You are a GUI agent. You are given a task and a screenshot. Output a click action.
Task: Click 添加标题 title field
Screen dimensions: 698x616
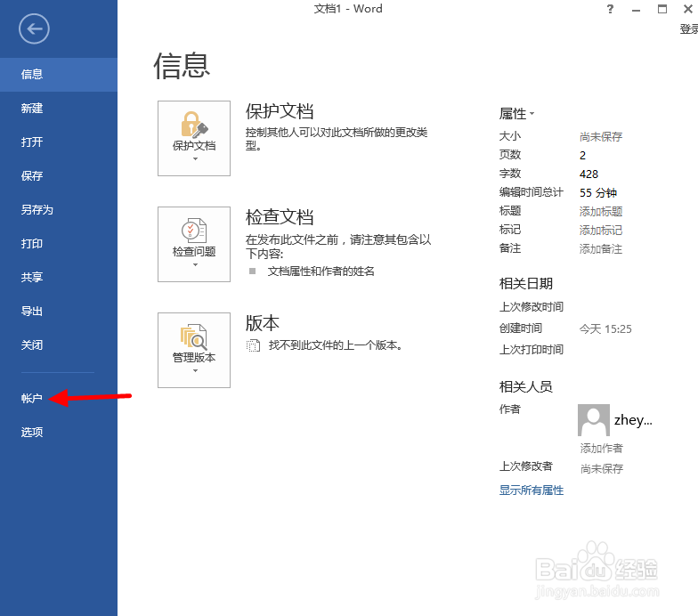[x=600, y=212]
